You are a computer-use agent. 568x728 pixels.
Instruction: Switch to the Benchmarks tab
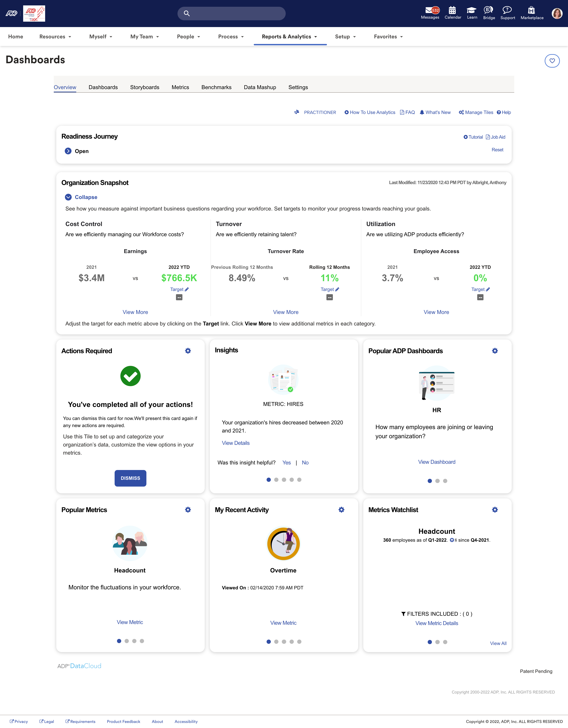[x=216, y=87]
